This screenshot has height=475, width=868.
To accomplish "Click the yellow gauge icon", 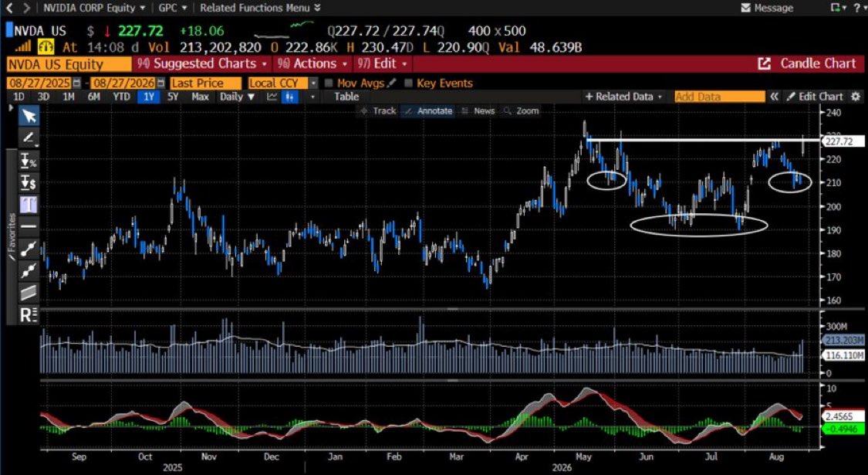I will coord(46,47).
